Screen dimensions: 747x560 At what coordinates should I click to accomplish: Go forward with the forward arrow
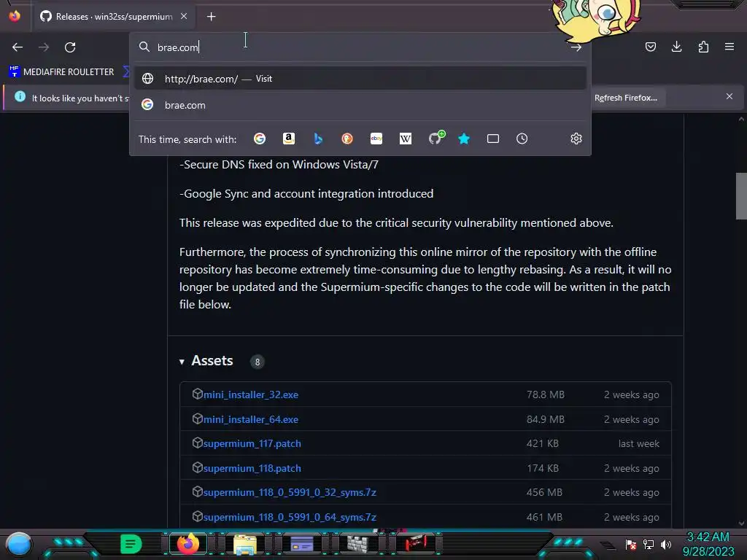point(44,47)
